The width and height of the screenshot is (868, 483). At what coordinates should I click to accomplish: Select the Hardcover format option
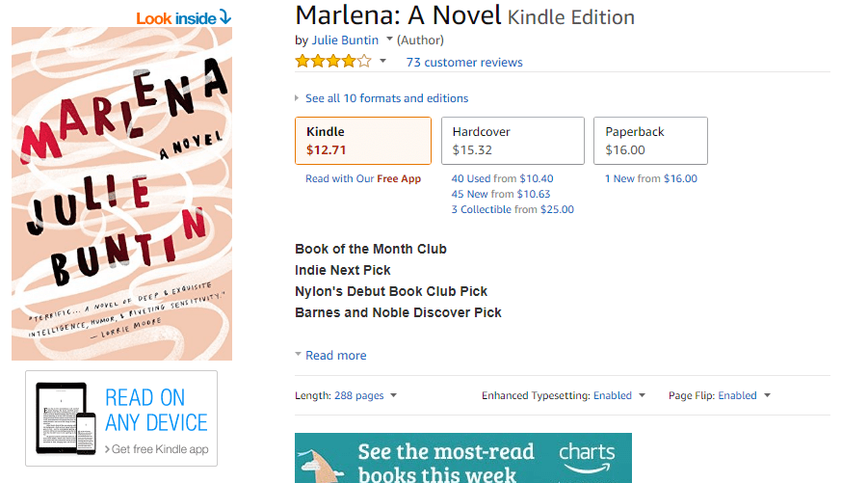pos(512,141)
